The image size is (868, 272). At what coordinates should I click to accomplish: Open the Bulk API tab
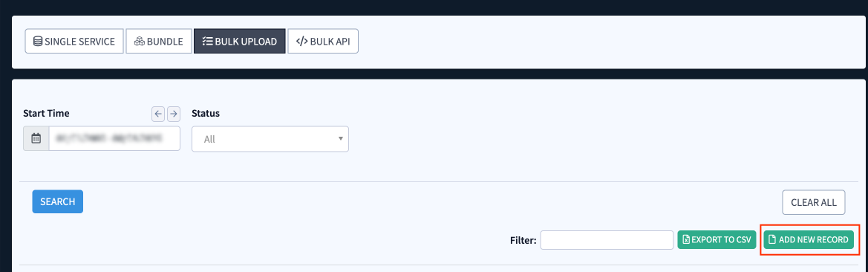[323, 42]
